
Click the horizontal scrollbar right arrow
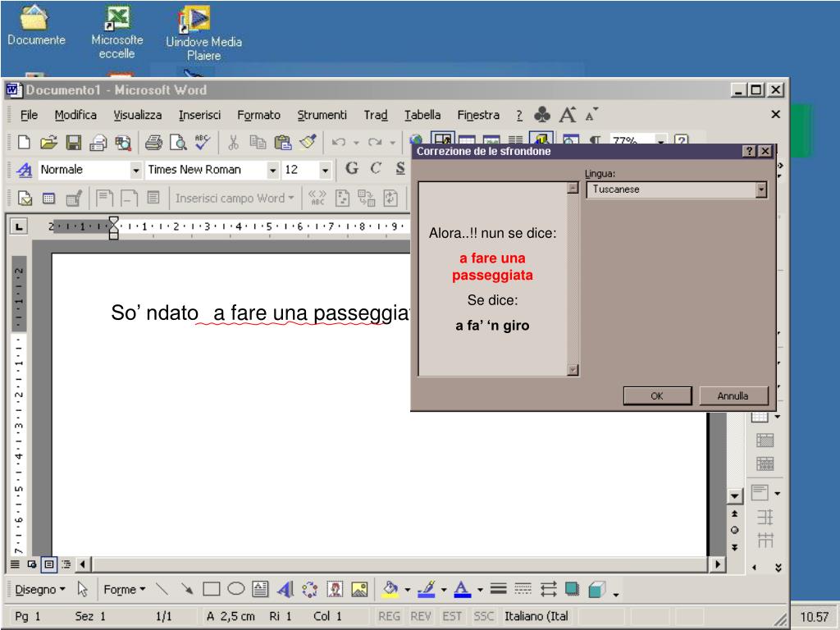click(x=717, y=564)
